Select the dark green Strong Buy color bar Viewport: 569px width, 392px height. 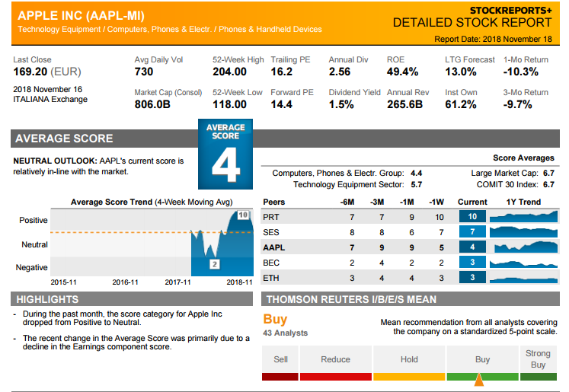[x=539, y=377]
